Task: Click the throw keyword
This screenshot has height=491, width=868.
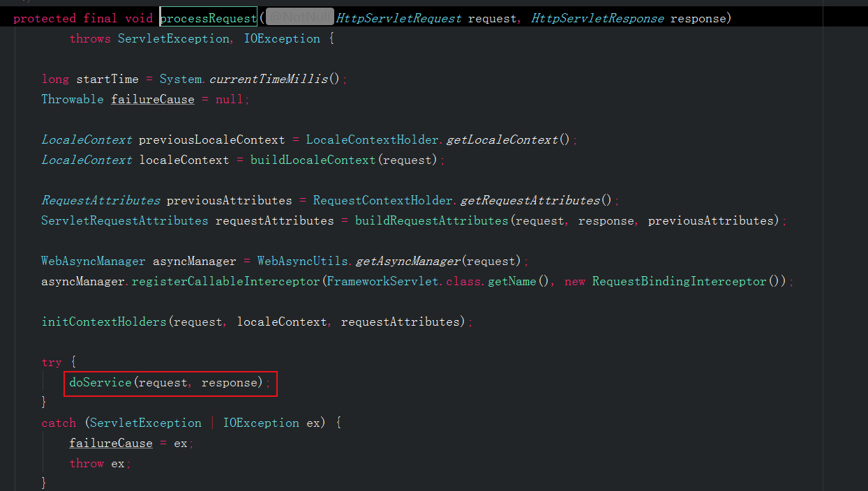Action: 87,463
